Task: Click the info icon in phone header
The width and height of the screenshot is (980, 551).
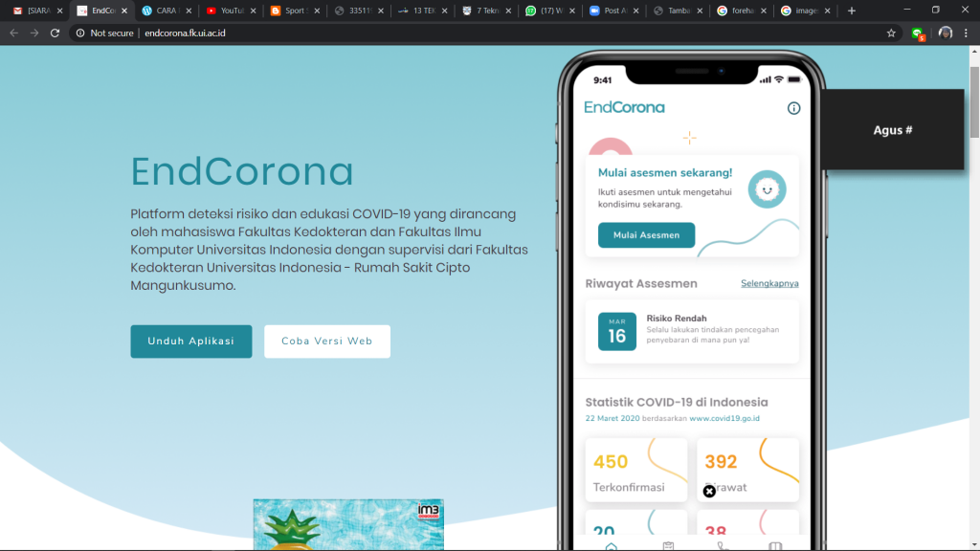Action: click(x=793, y=108)
